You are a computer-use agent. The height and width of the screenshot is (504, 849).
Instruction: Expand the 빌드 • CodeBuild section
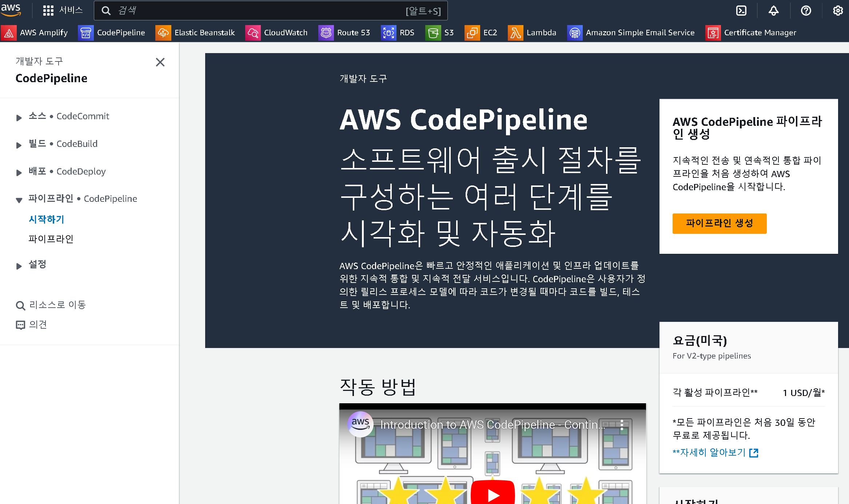pos(19,145)
